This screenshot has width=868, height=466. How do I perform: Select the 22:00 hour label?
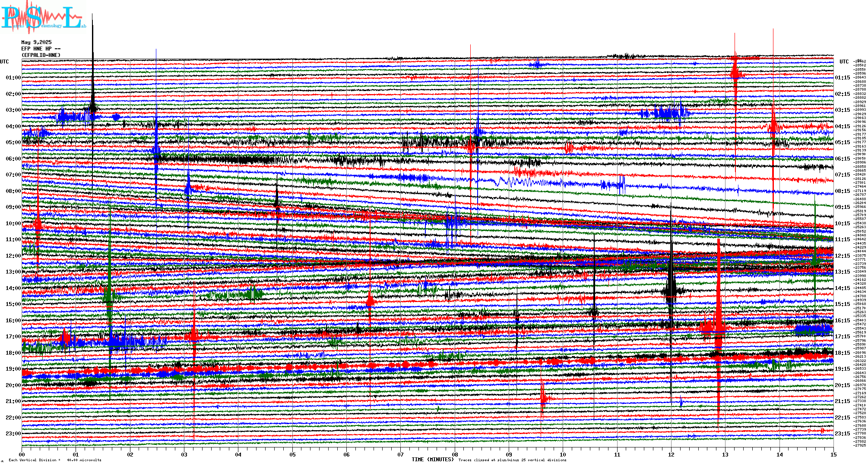pyautogui.click(x=13, y=418)
